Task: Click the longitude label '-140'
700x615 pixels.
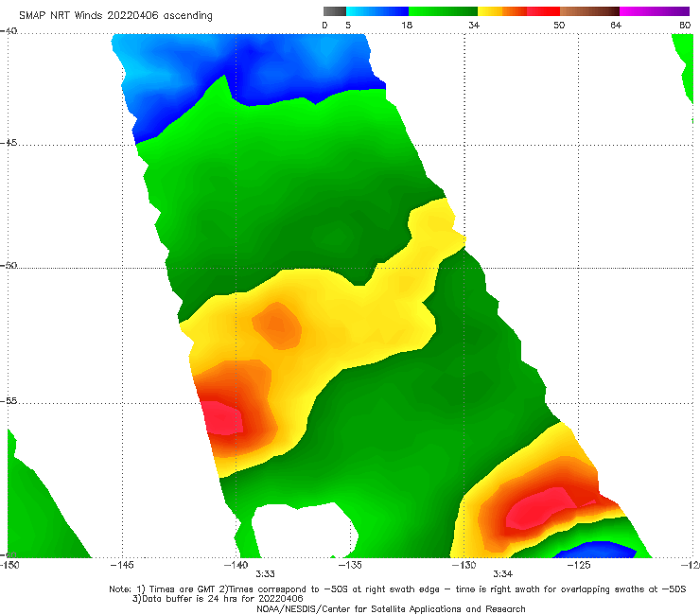Action: click(x=236, y=565)
